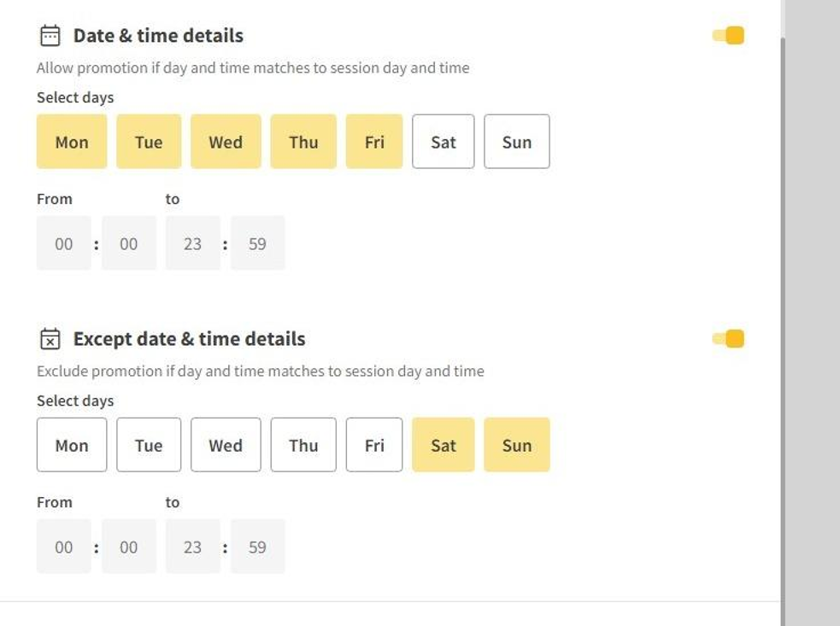Click the calendar-x icon beside Except date details
The width and height of the screenshot is (840, 626).
pos(50,339)
